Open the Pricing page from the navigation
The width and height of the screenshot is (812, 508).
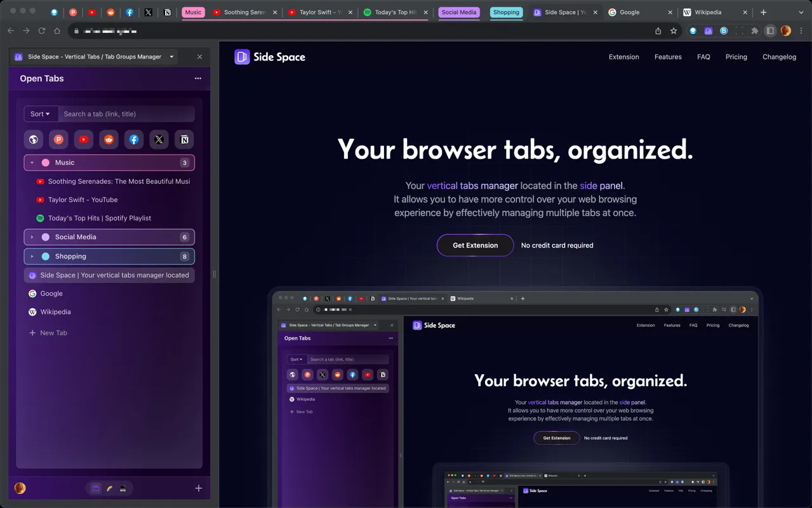pos(736,57)
